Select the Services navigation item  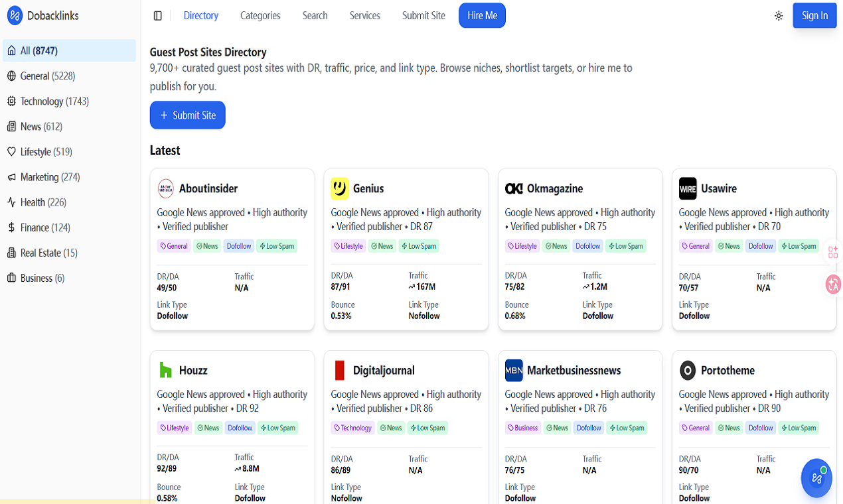[x=364, y=15]
